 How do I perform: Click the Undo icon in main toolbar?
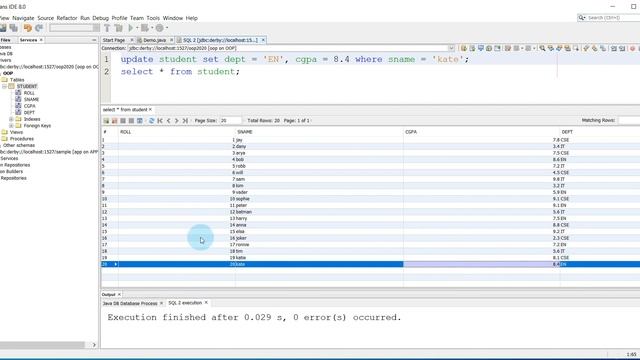(x=27, y=28)
